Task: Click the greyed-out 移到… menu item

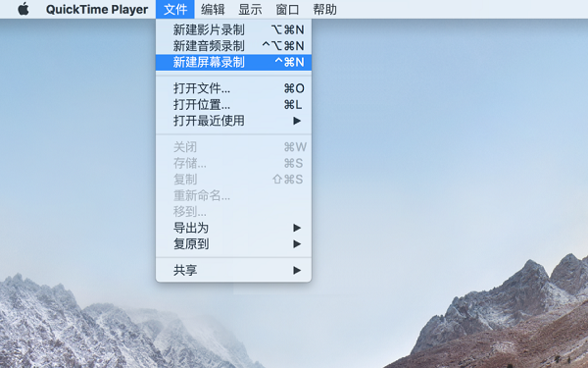Action: [x=233, y=212]
